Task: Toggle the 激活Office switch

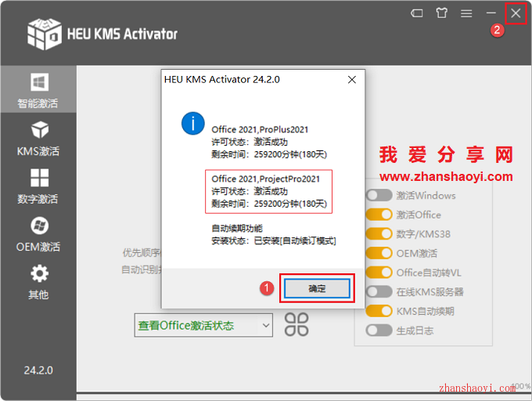Action: pos(379,215)
